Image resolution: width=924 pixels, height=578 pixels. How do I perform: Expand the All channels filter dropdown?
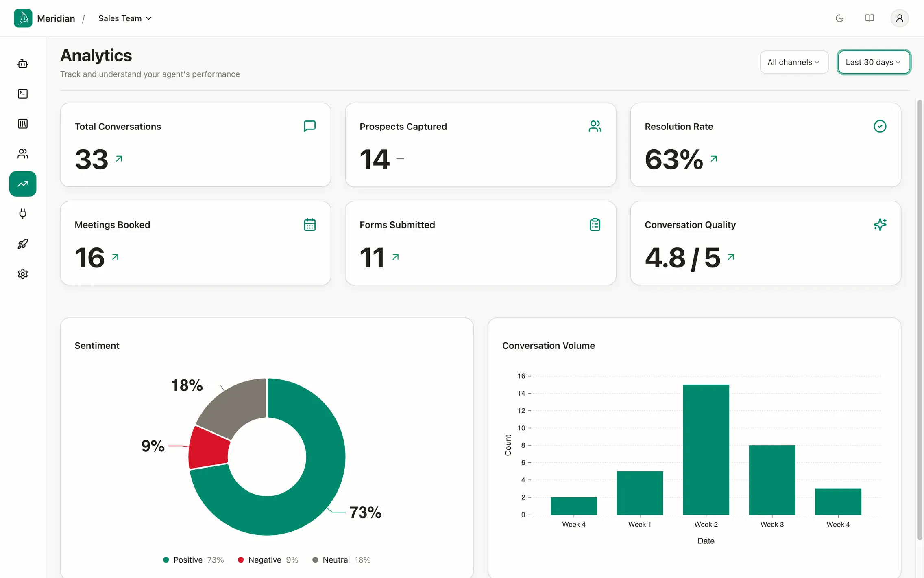point(794,62)
